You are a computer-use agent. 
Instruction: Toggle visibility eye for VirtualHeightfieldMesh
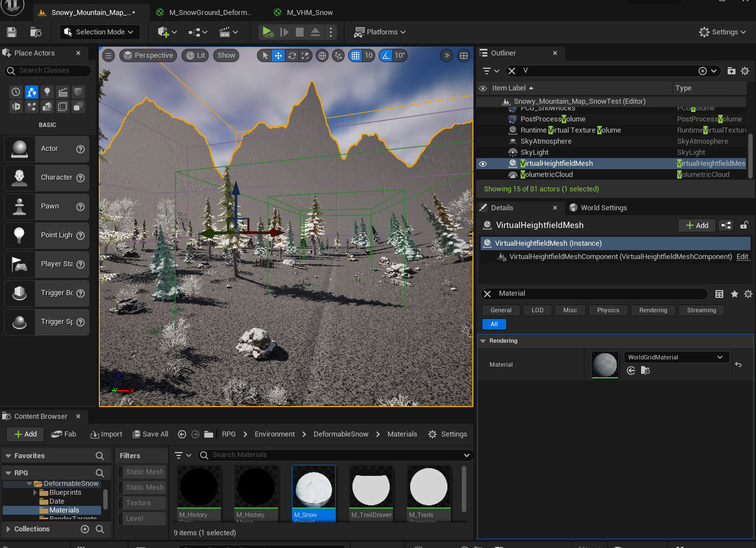483,164
